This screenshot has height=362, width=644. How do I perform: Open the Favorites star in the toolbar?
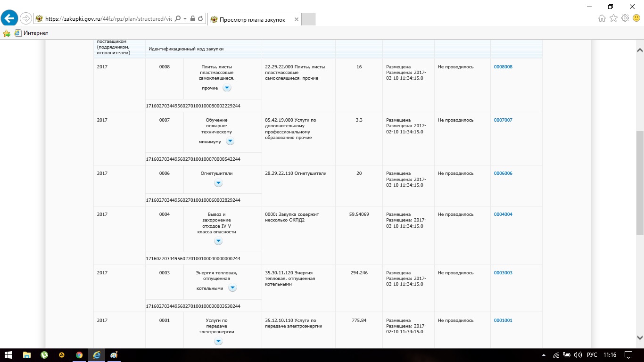[x=613, y=18]
